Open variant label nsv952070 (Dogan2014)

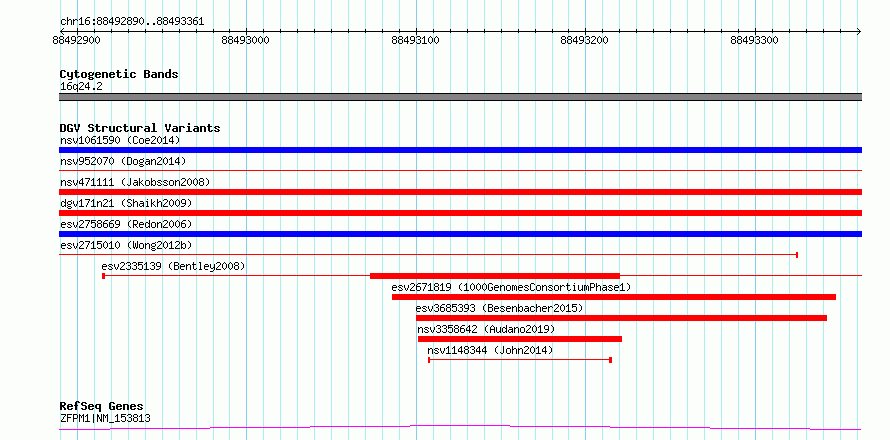coord(123,161)
